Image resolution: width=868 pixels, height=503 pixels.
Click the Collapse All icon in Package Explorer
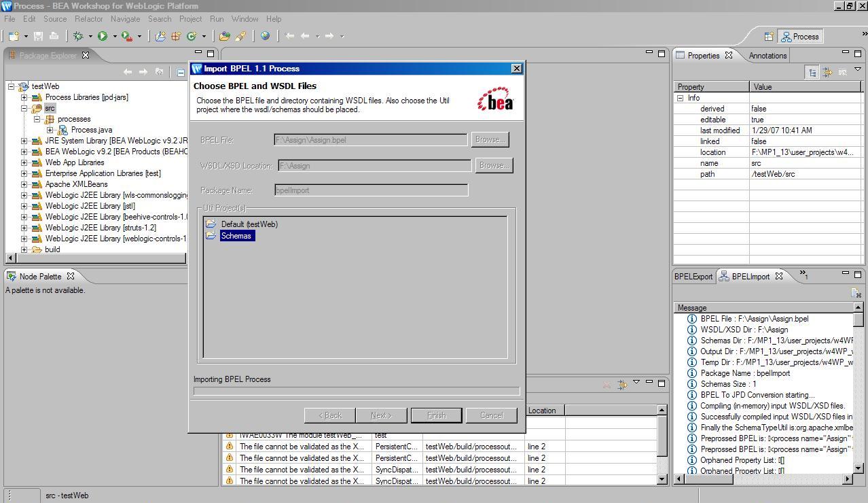click(181, 71)
